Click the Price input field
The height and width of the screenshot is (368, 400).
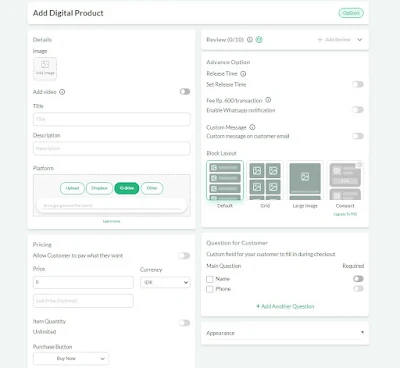pos(83,282)
